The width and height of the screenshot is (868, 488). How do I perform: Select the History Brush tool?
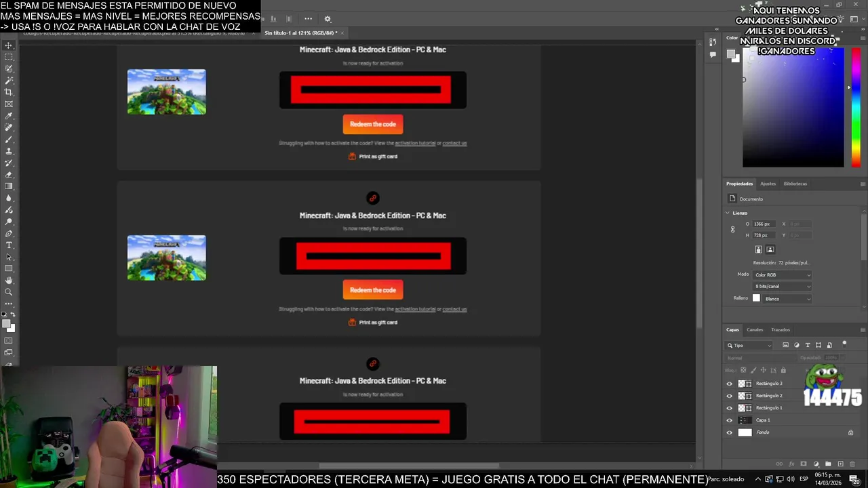(9, 163)
